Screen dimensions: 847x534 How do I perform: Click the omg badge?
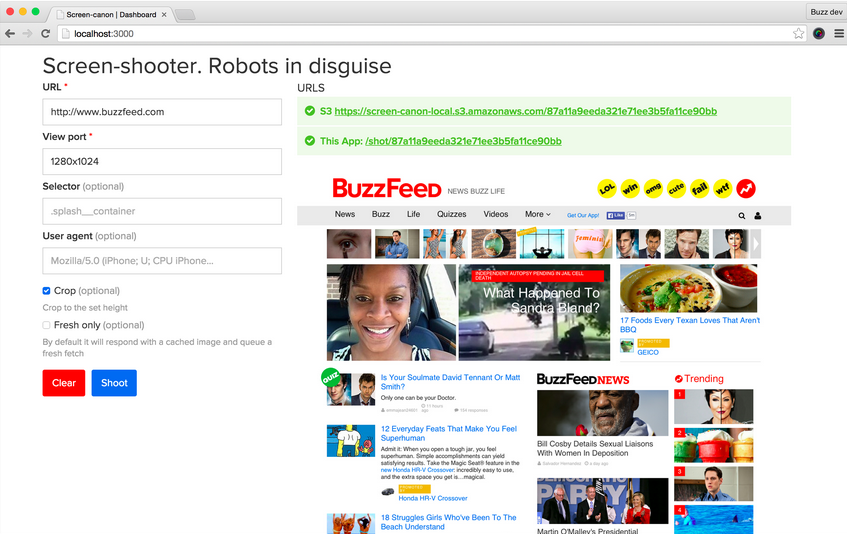click(653, 188)
